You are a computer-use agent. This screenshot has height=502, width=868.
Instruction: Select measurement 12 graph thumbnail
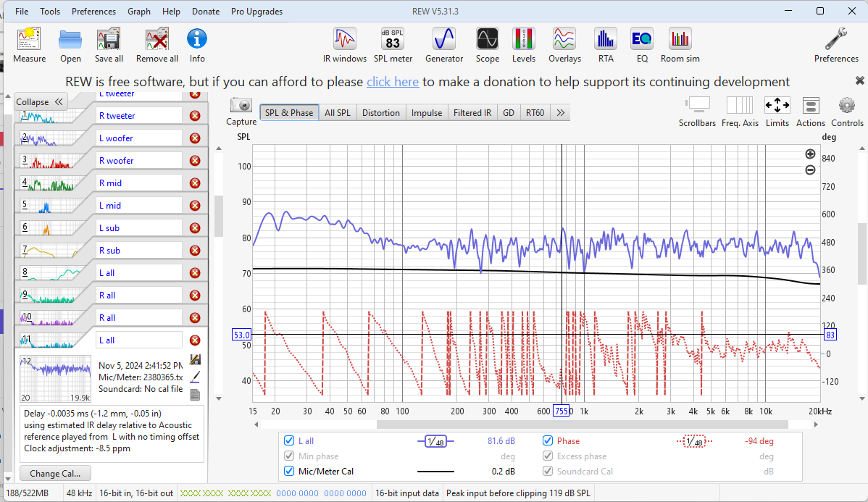click(55, 379)
